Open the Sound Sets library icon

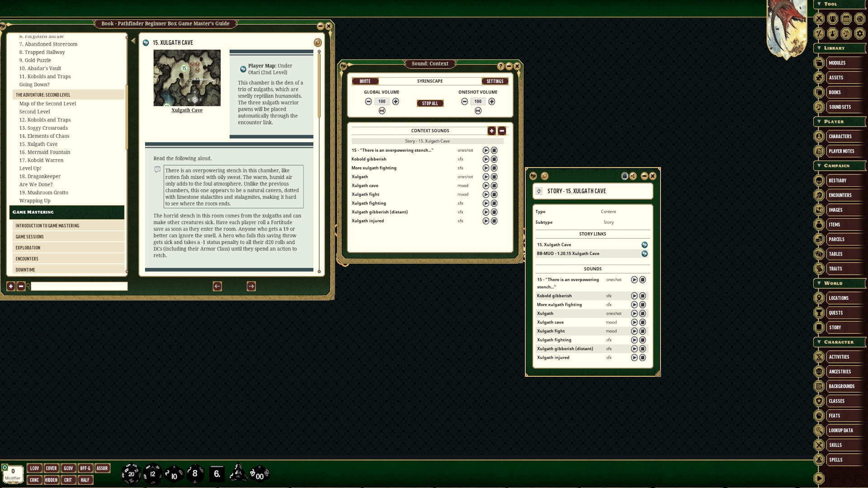[x=820, y=107]
